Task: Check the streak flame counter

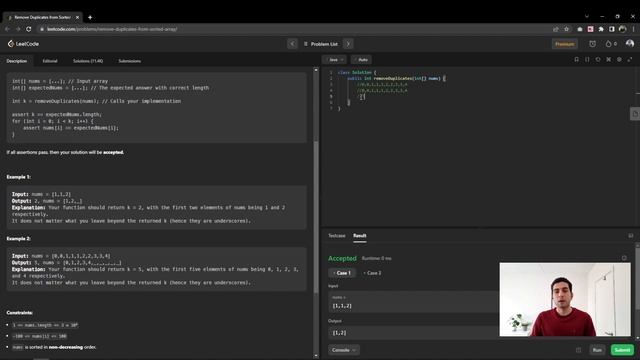Action: (x=611, y=44)
